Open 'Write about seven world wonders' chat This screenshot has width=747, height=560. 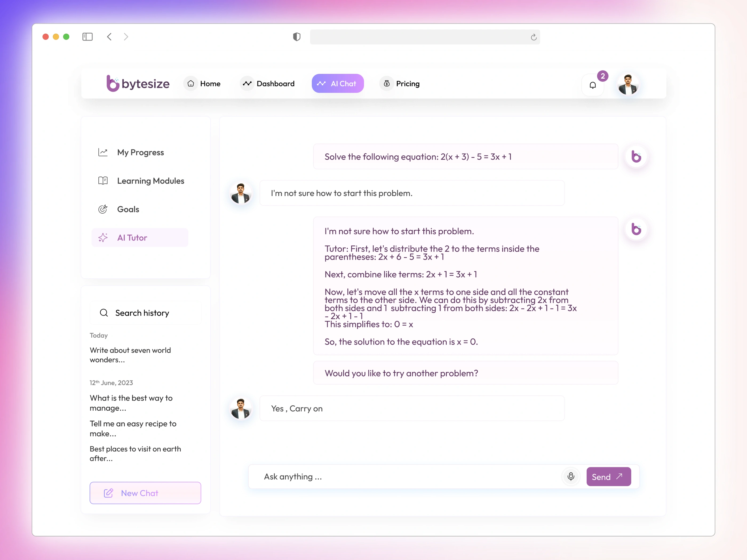pos(130,355)
